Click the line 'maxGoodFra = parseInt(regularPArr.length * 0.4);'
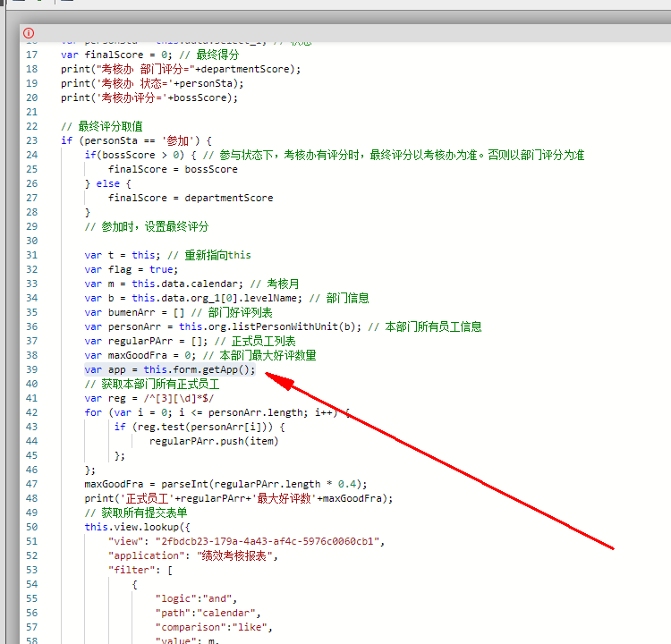The width and height of the screenshot is (671, 644). coord(225,484)
